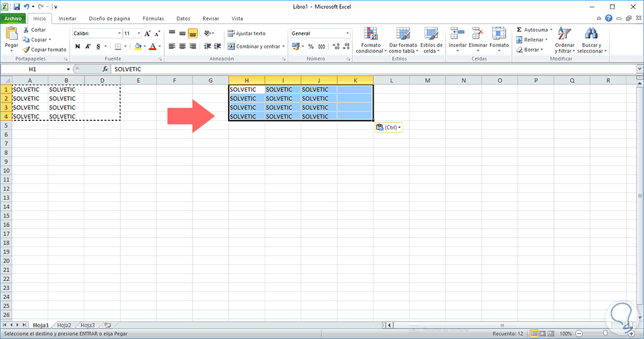Click formula bar containing SOLVETIC
The width and height of the screenshot is (644, 339).
coord(374,69)
